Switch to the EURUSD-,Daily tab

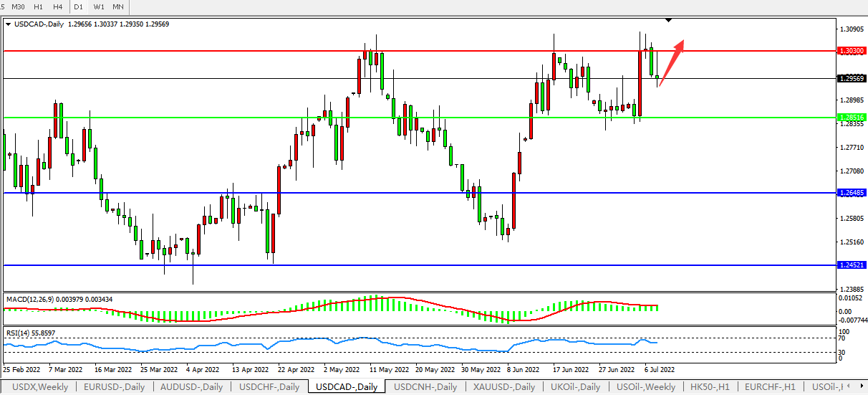pos(114,387)
